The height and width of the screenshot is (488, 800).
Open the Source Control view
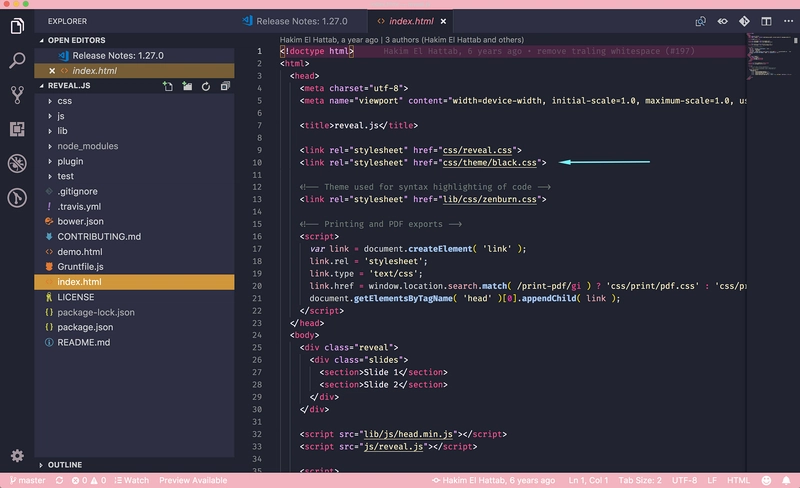click(x=17, y=95)
